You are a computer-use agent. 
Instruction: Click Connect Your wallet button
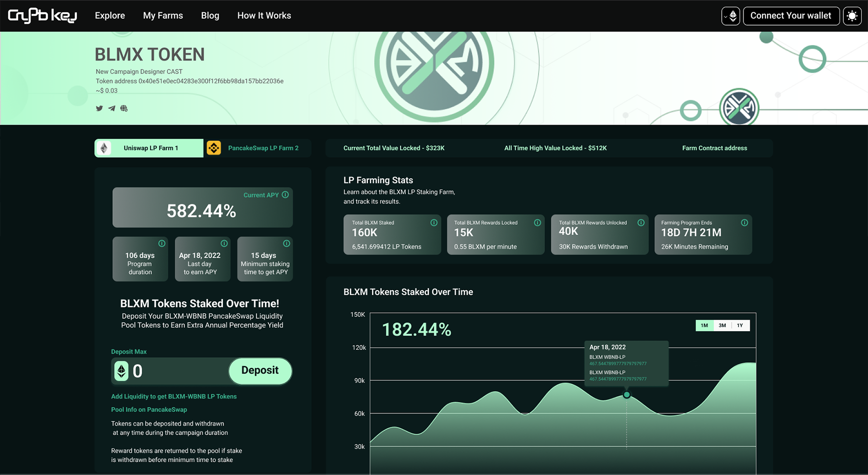[x=791, y=16]
